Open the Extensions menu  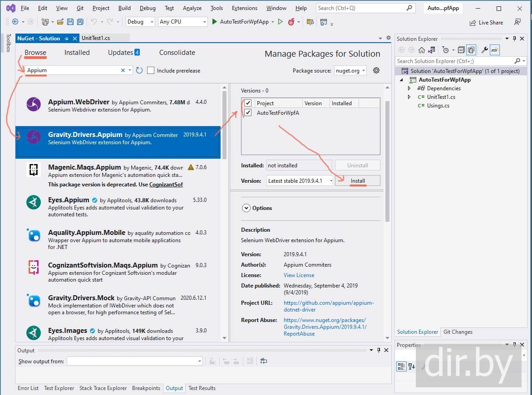244,8
